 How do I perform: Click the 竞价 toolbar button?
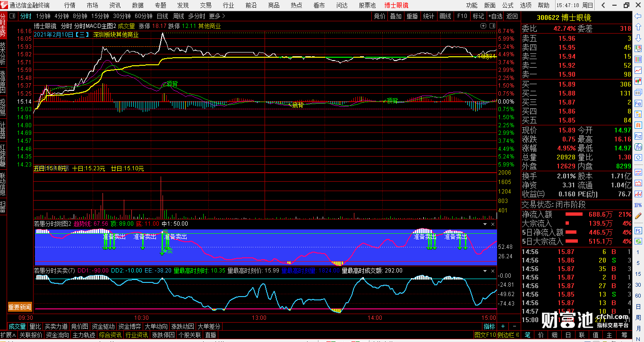[x=379, y=16]
